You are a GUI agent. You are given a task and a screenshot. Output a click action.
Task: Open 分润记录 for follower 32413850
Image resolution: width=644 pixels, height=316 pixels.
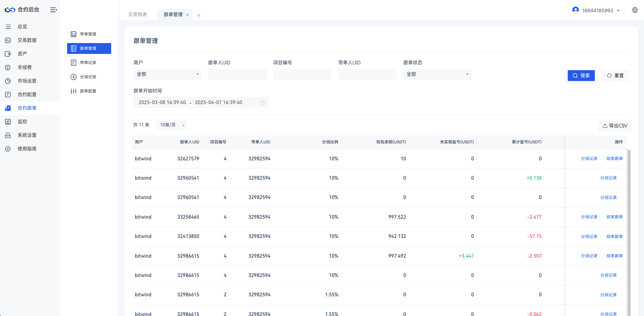589,237
